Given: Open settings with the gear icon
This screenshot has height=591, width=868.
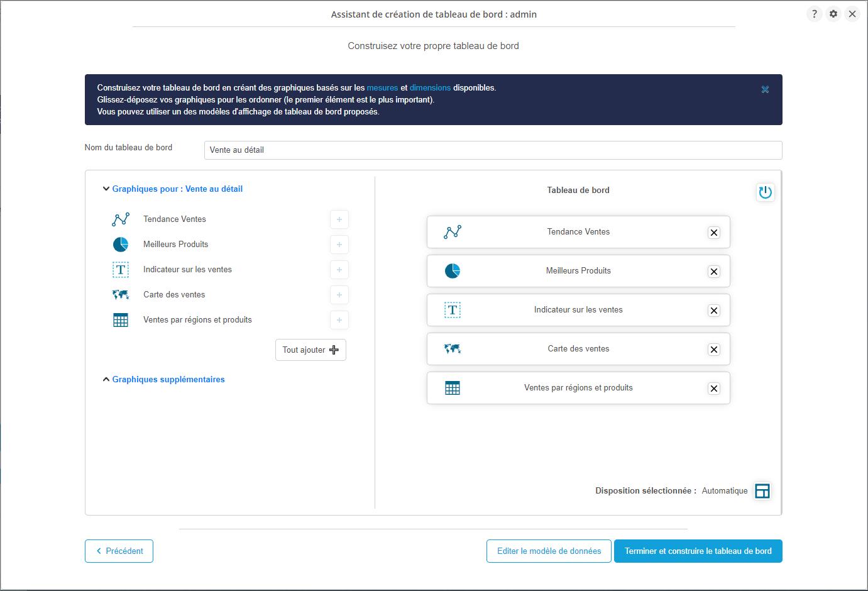Looking at the screenshot, I should pyautogui.click(x=833, y=14).
